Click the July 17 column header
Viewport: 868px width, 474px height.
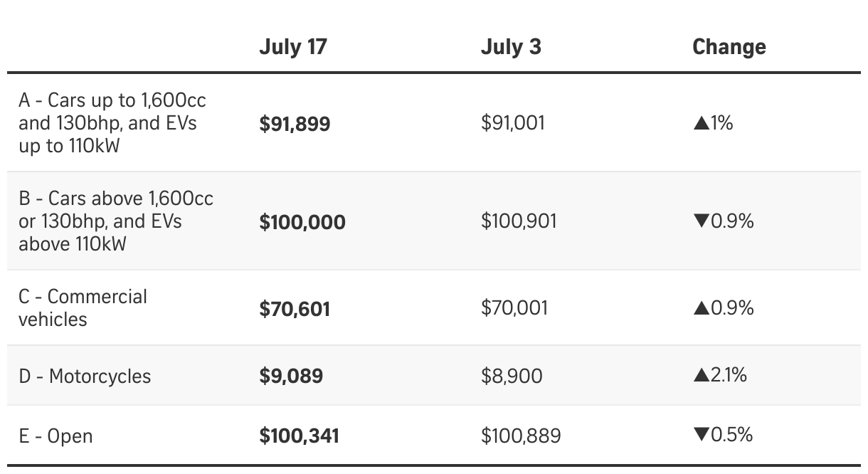click(x=292, y=47)
